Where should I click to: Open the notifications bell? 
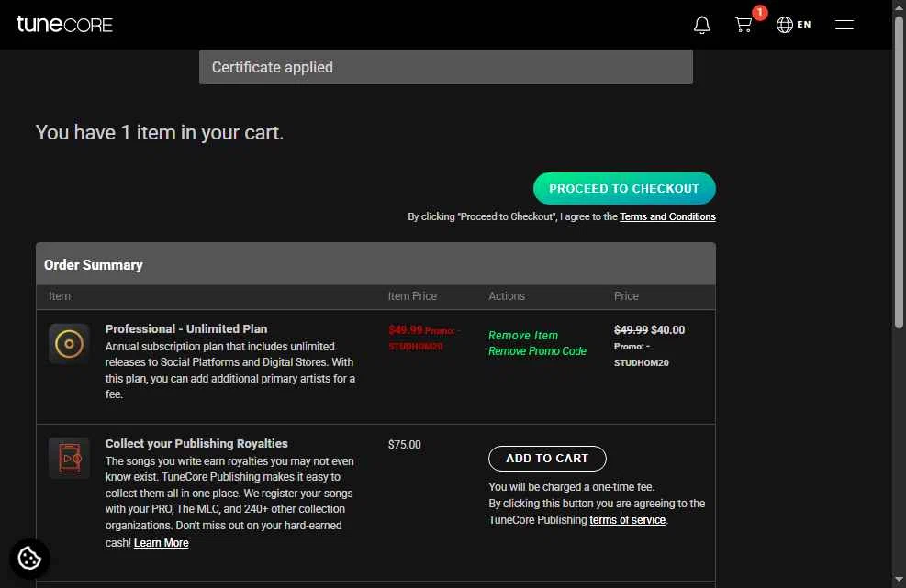coord(702,25)
